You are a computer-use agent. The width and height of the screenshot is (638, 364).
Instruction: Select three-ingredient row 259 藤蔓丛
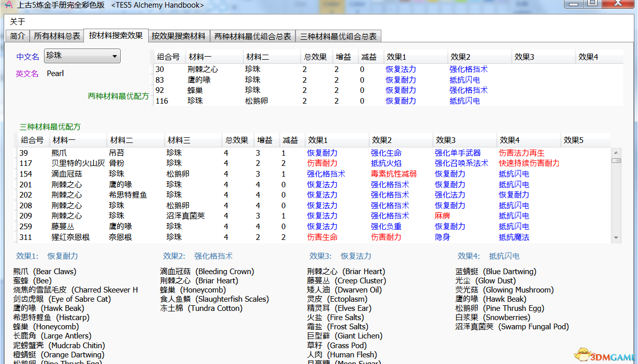coord(314,227)
